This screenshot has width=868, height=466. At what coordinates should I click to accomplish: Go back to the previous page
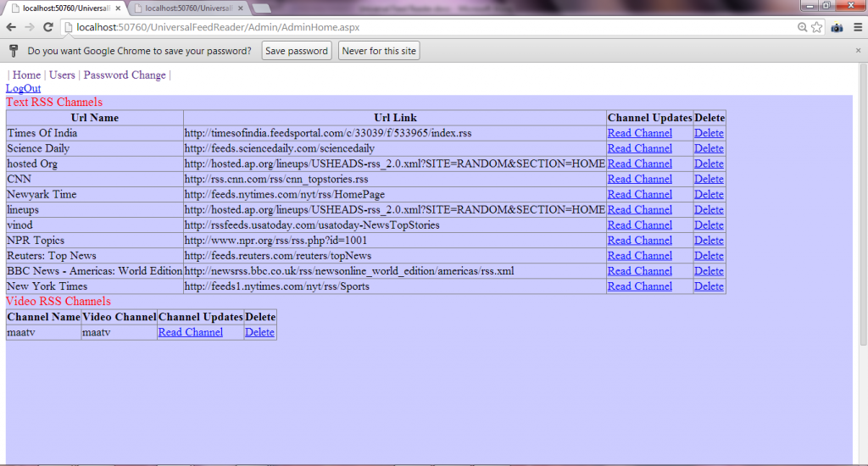11,27
